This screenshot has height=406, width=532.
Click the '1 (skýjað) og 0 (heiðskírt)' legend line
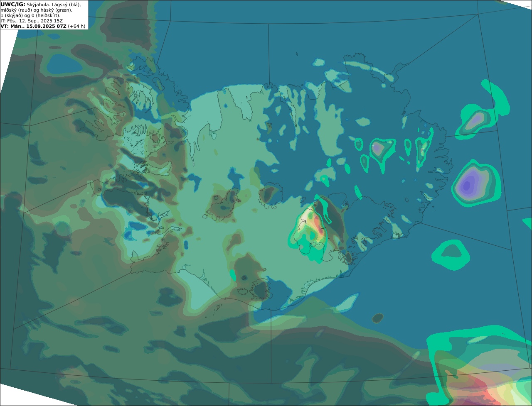pyautogui.click(x=30, y=15)
